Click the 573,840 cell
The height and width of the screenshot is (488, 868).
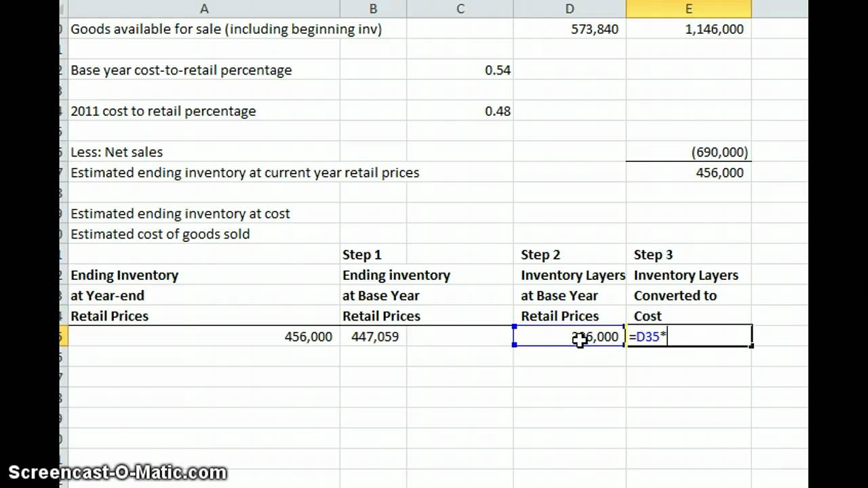(570, 29)
